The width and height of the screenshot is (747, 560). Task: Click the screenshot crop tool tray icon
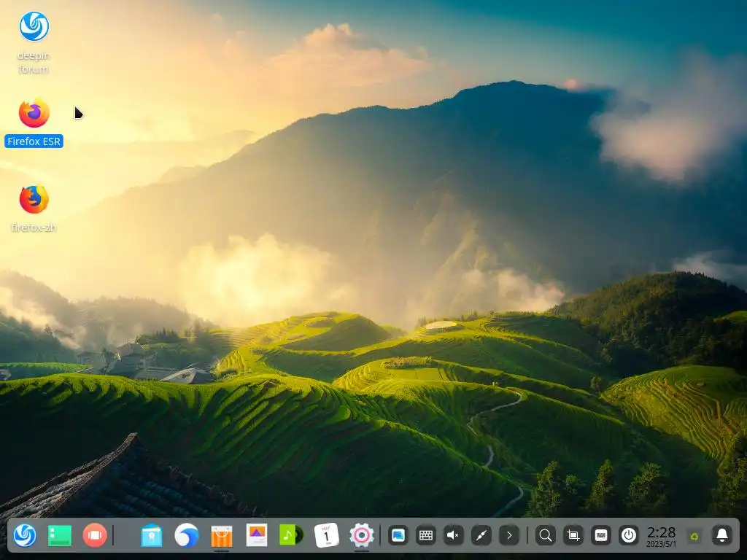[573, 536]
